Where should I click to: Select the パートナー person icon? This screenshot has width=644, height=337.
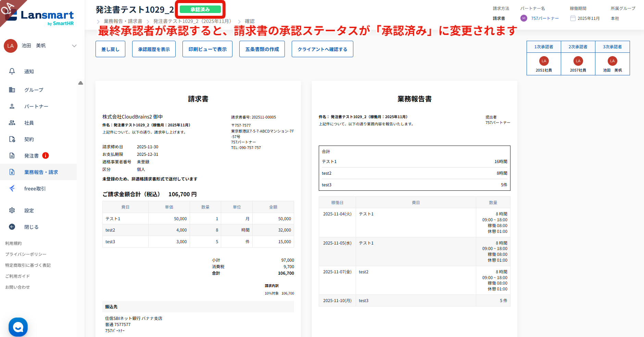coord(12,106)
